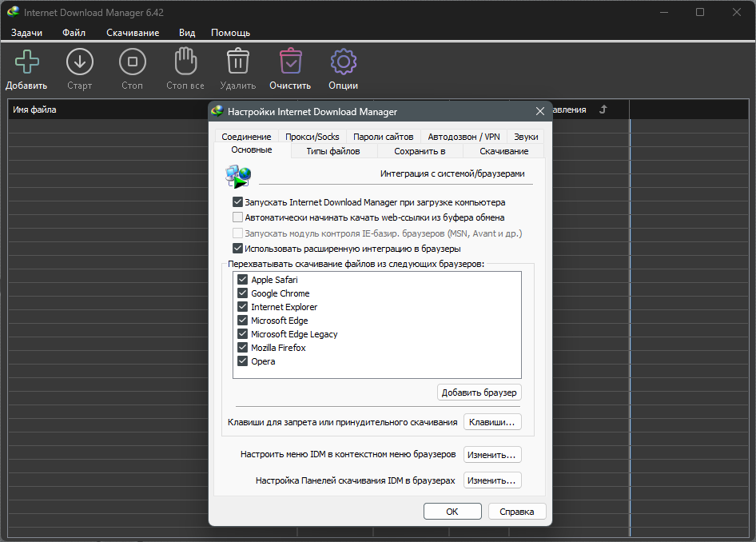Open the Файл menu
This screenshot has width=756, height=542.
tap(74, 33)
